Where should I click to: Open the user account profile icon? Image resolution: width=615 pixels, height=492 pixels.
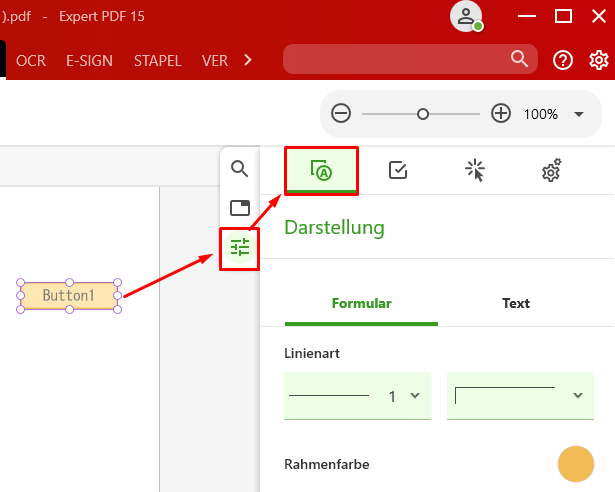click(x=466, y=16)
